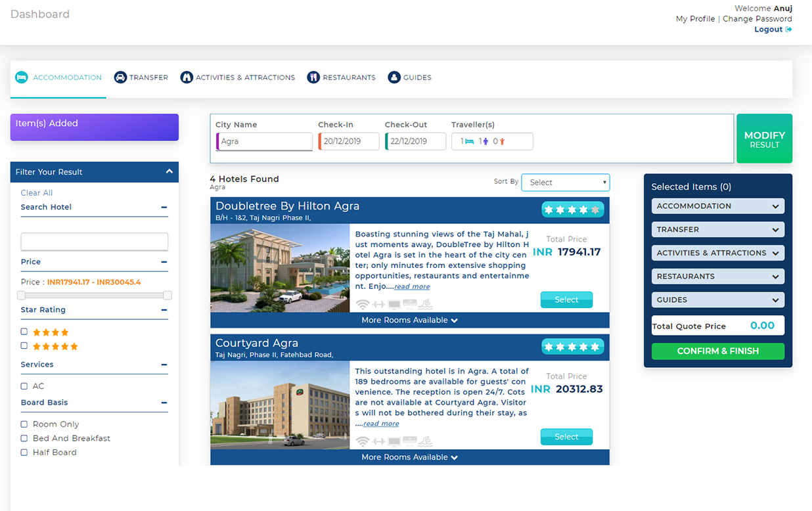Expand Transfer in Selected Items
Image resolution: width=812 pixels, height=511 pixels.
718,230
